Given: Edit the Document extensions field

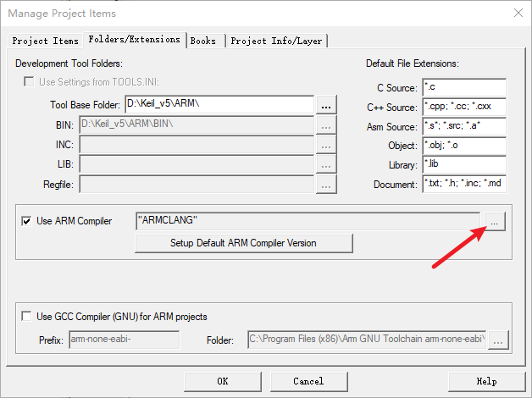Looking at the screenshot, I should coord(464,184).
